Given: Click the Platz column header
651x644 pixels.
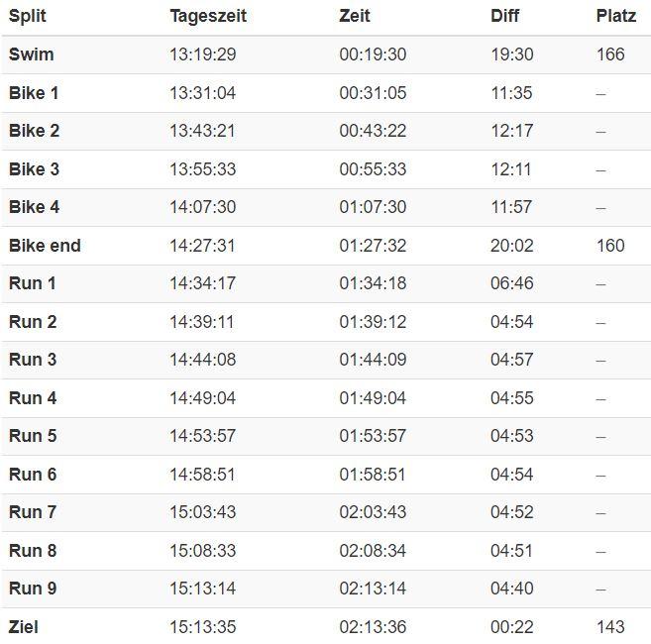Looking at the screenshot, I should click(615, 16).
